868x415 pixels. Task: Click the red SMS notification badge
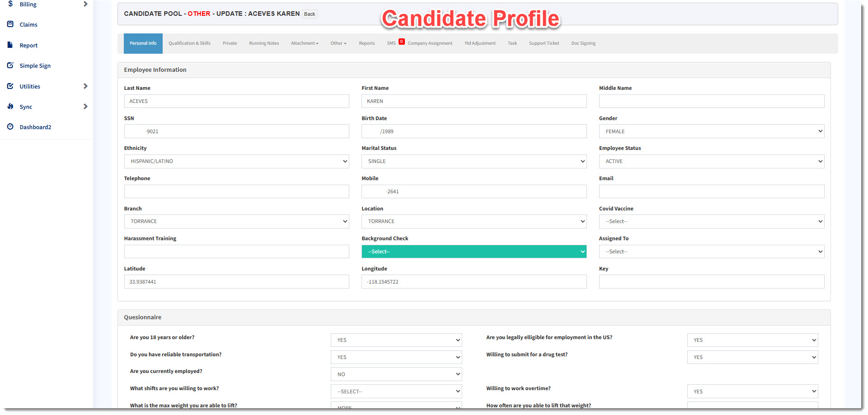[401, 42]
